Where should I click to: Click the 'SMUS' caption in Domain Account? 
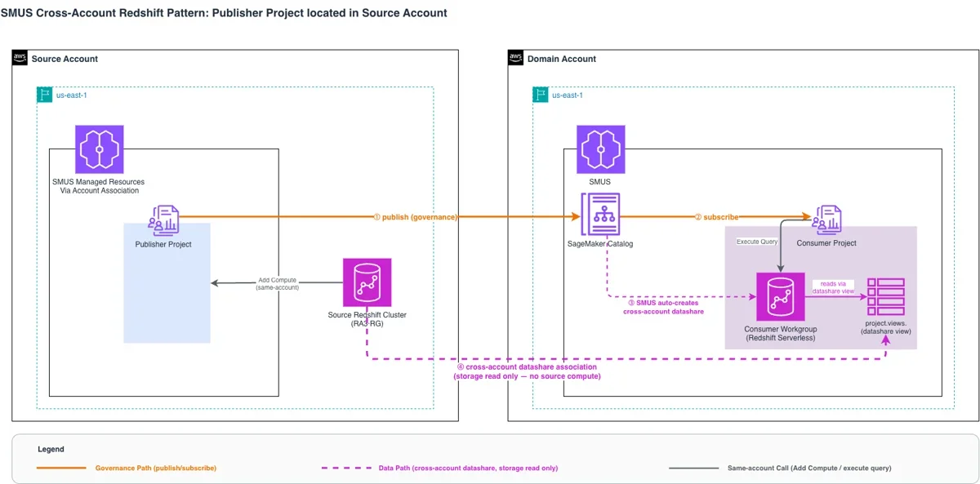coord(600,182)
